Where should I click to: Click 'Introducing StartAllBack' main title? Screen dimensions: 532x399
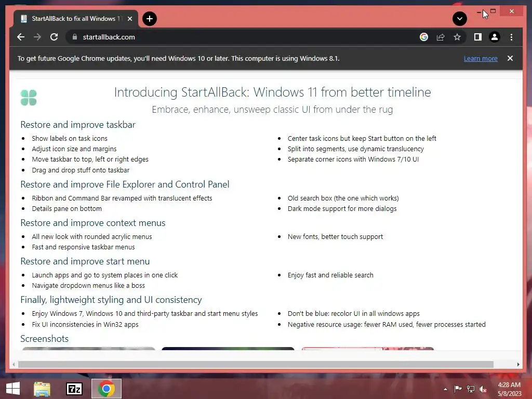pyautogui.click(x=272, y=92)
